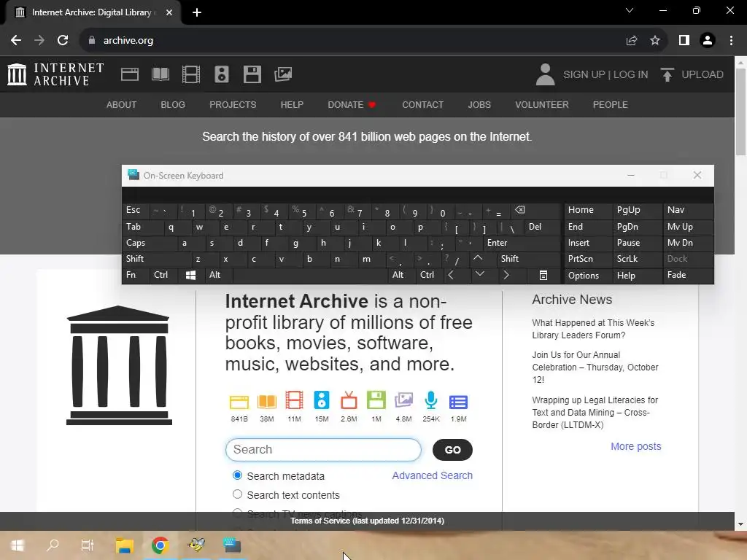The image size is (747, 560).
Task: Click the page vertical scrollbar thumb
Action: point(740,112)
